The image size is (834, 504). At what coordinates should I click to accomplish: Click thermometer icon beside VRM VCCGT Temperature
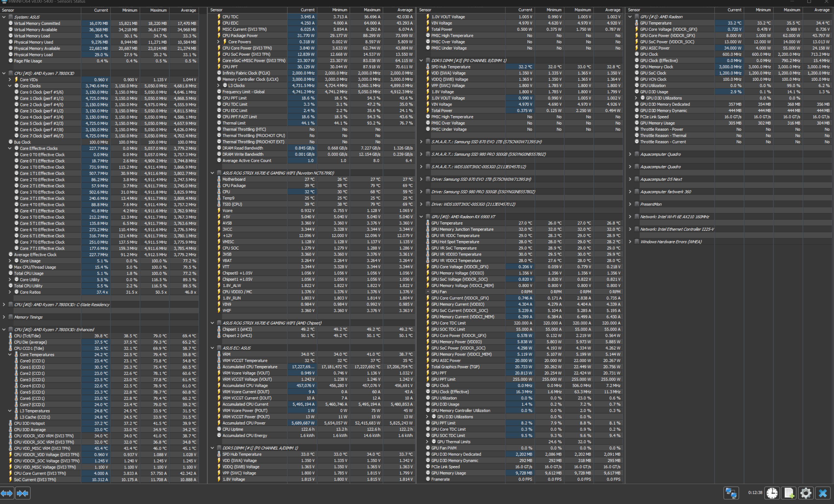[219, 360]
